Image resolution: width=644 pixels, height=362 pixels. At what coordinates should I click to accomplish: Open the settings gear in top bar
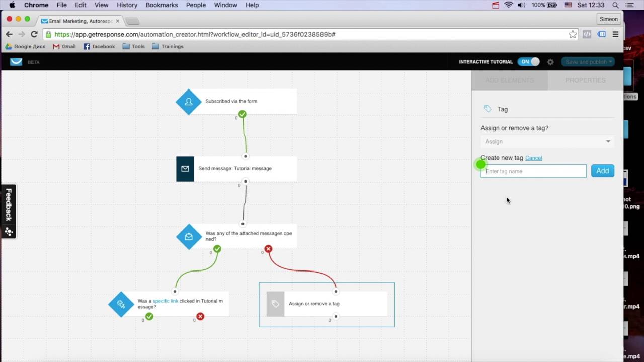[x=550, y=62]
